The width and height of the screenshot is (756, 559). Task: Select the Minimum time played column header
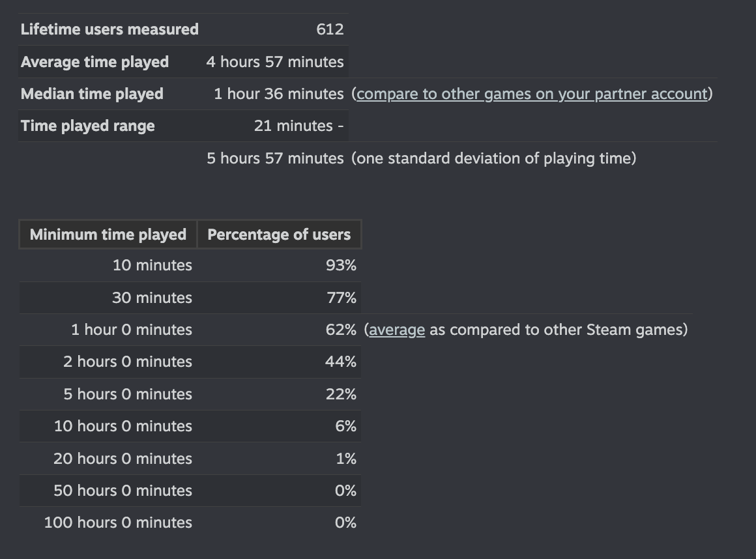coord(108,234)
